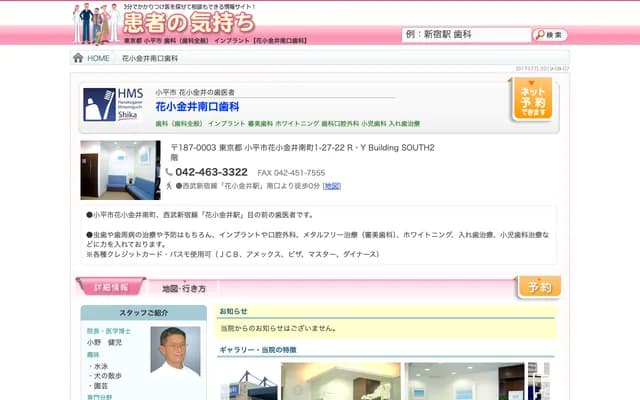
Task: Click the orange 予約 button on tab bar
Action: pos(539,287)
